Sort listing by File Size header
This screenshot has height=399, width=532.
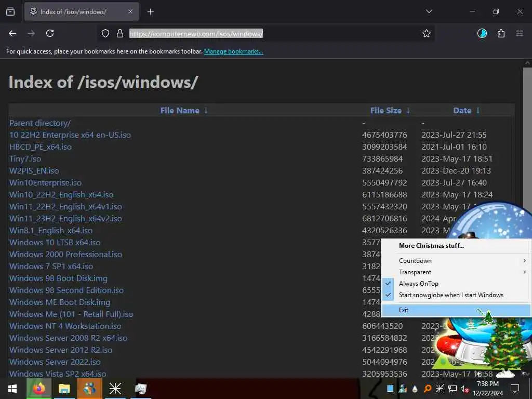click(386, 111)
